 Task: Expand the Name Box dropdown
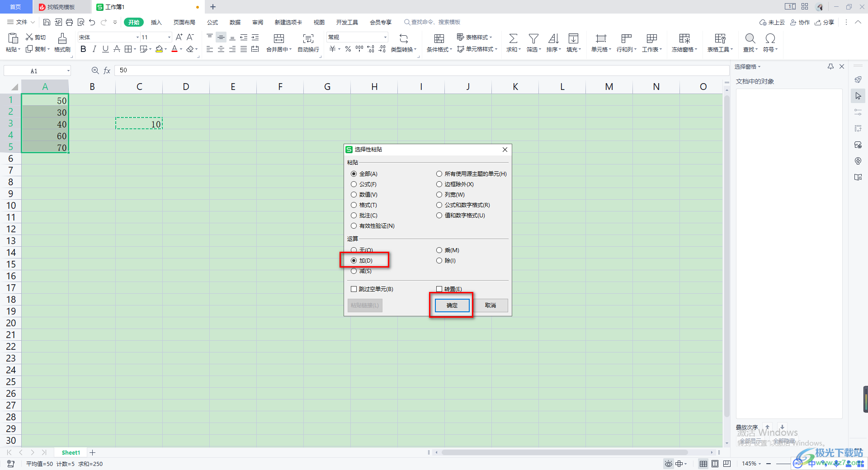[x=68, y=71]
